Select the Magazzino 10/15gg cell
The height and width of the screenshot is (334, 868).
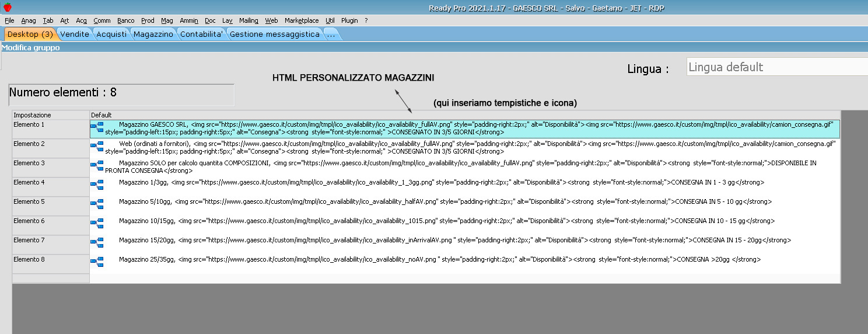(x=465, y=225)
